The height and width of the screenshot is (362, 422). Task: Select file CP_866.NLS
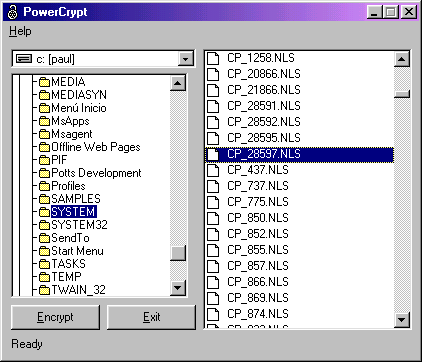point(258,282)
